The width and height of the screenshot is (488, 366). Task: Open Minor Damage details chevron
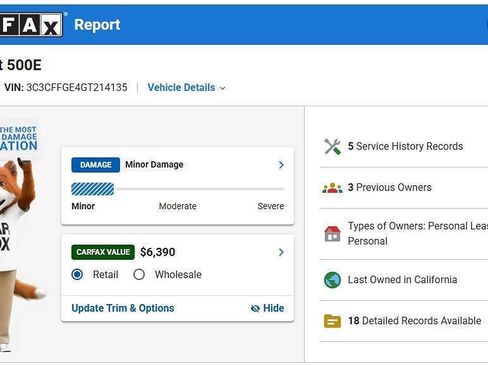pyautogui.click(x=281, y=165)
